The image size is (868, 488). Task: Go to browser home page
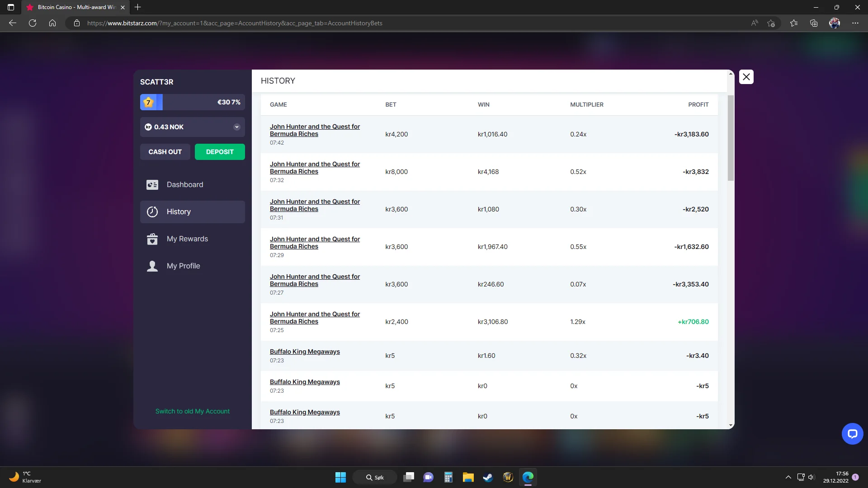pyautogui.click(x=52, y=23)
